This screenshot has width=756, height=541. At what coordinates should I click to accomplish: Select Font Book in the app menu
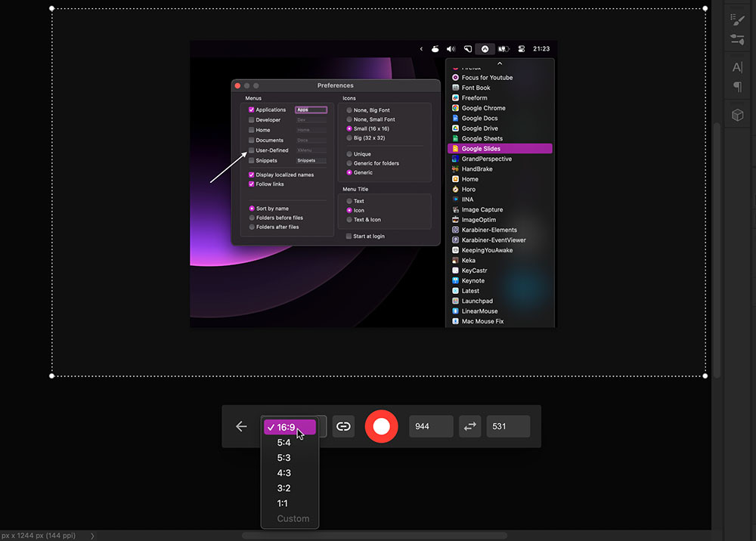tap(500, 88)
